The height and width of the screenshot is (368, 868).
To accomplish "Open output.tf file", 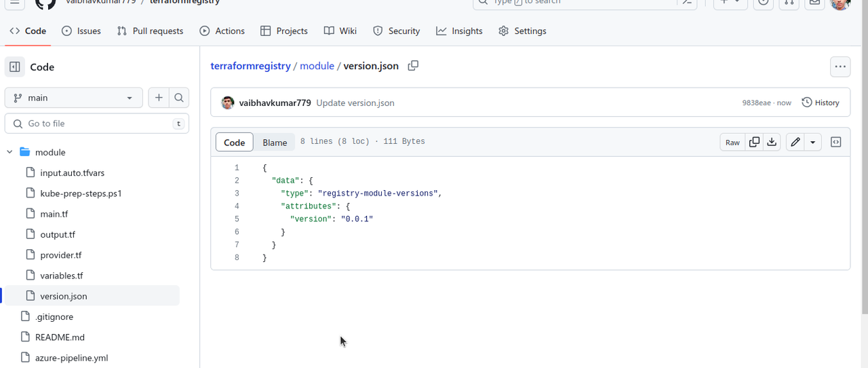I will [58, 234].
